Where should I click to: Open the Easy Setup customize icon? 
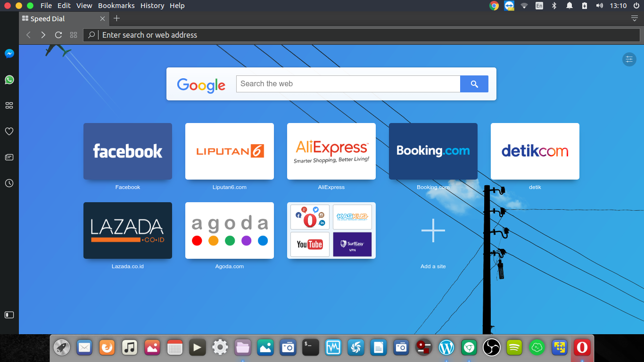pos(629,59)
